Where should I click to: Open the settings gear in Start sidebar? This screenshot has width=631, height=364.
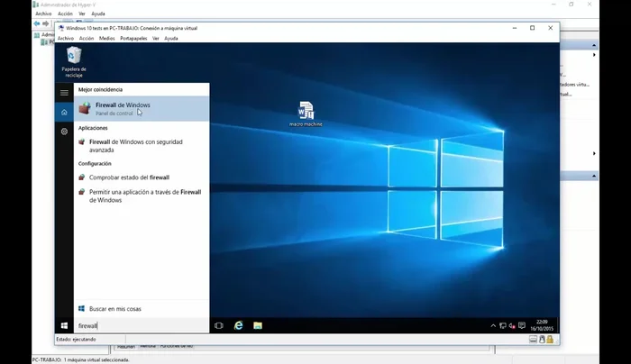64,132
